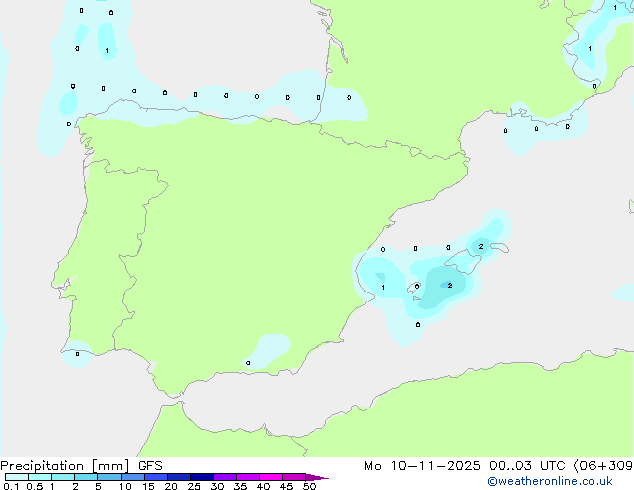Click the '2' value over Menorca
Screen dimensions: 634x490
pos(481,246)
